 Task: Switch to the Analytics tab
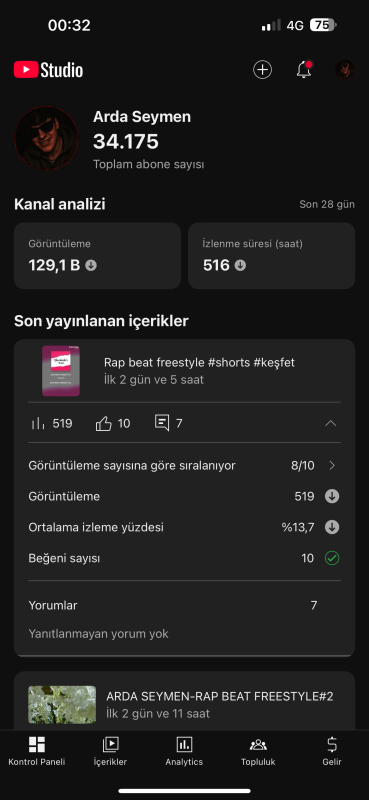184,751
